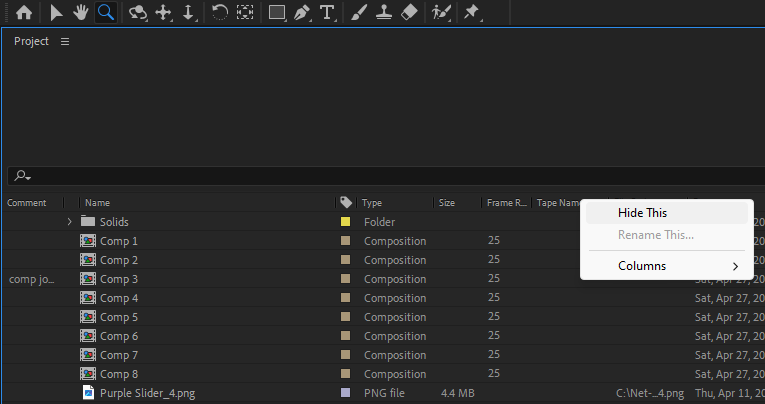765x404 pixels.
Task: Click the C:\Net-...4.png file path
Action: point(650,393)
